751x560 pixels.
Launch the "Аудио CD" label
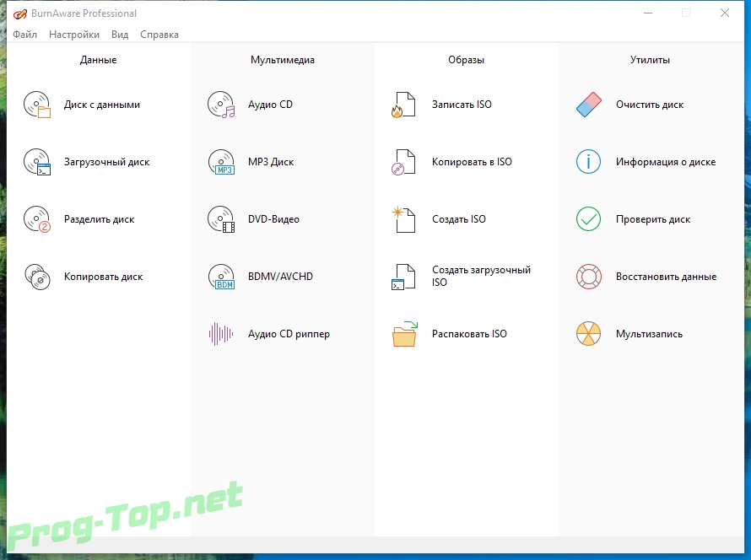(270, 105)
